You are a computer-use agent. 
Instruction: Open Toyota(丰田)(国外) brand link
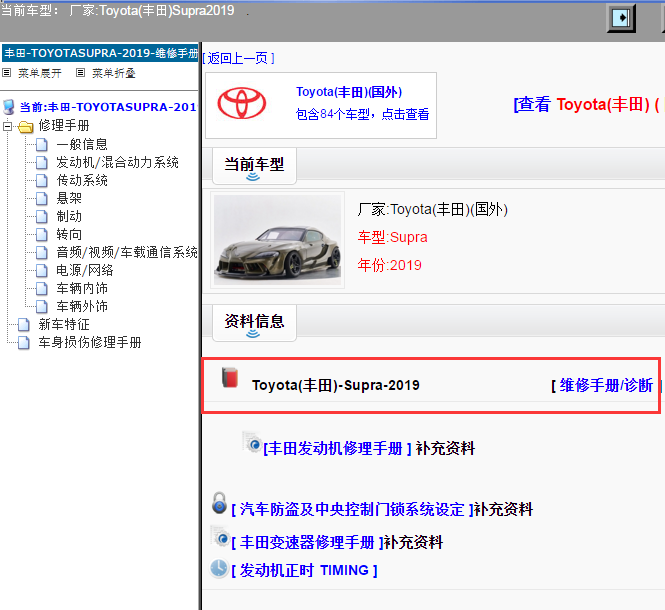tap(349, 92)
